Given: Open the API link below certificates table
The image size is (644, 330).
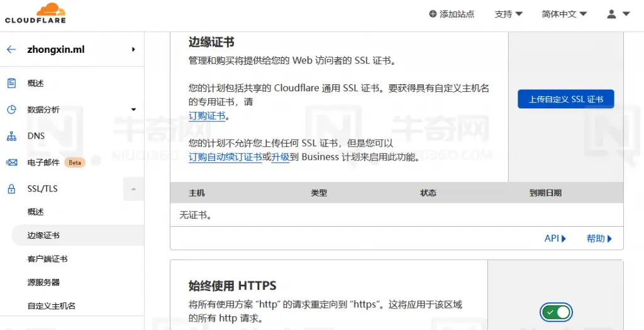Looking at the screenshot, I should click(555, 239).
